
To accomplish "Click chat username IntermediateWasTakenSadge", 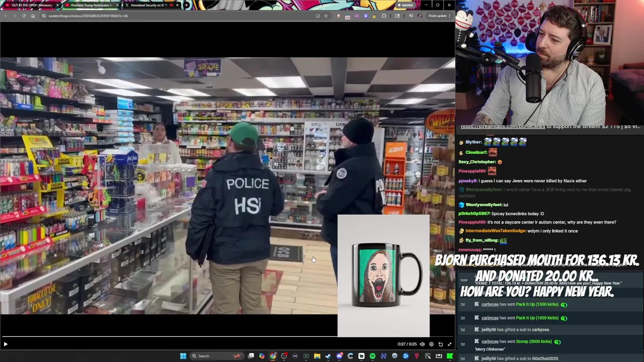I will pos(495,231).
